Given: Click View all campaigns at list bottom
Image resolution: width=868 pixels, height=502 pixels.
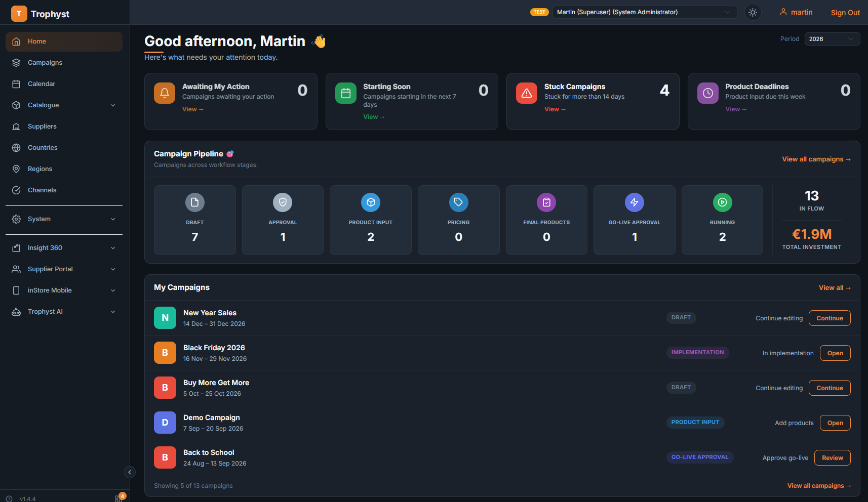Looking at the screenshot, I should (819, 486).
